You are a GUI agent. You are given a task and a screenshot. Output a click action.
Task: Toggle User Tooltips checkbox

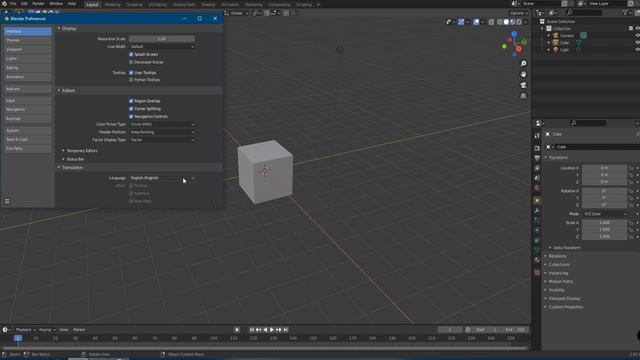(x=131, y=73)
